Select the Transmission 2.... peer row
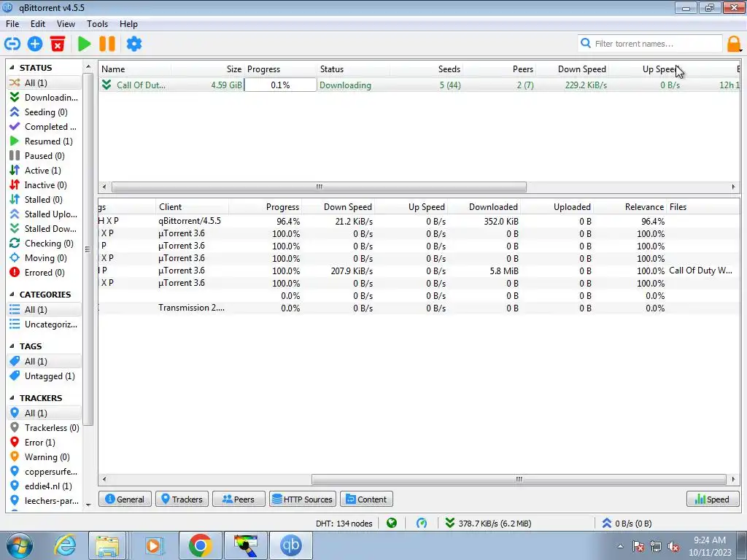Image resolution: width=747 pixels, height=560 pixels. coord(419,308)
